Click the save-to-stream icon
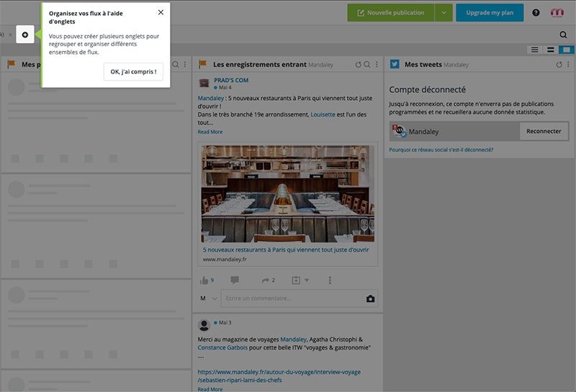The height and width of the screenshot is (392, 576). 296,281
